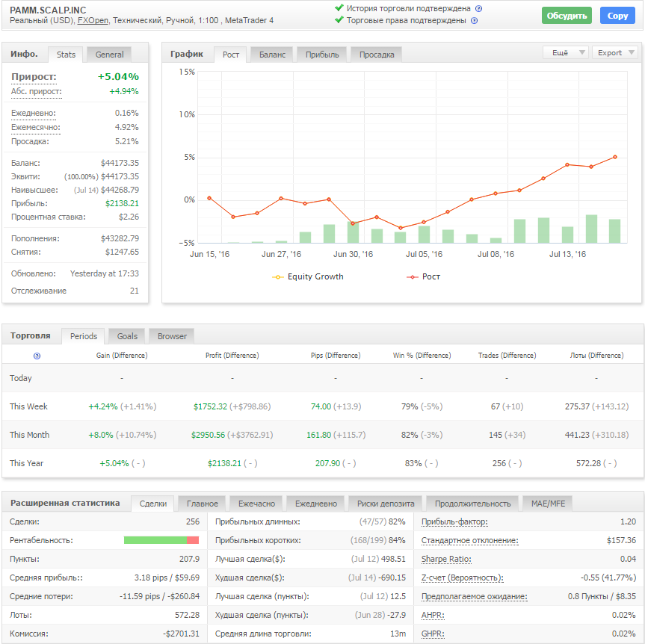
Task: Click help icon next to История торговли подтверждена
Action: click(x=478, y=9)
